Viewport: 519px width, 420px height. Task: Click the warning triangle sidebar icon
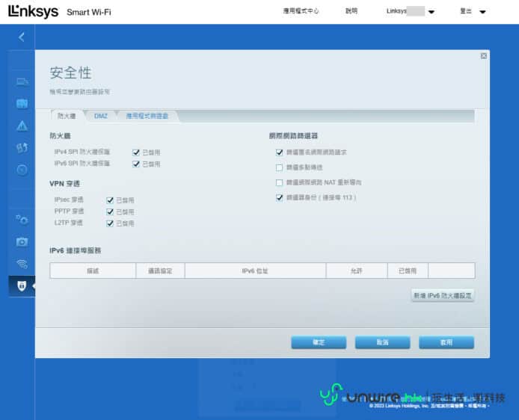point(22,126)
